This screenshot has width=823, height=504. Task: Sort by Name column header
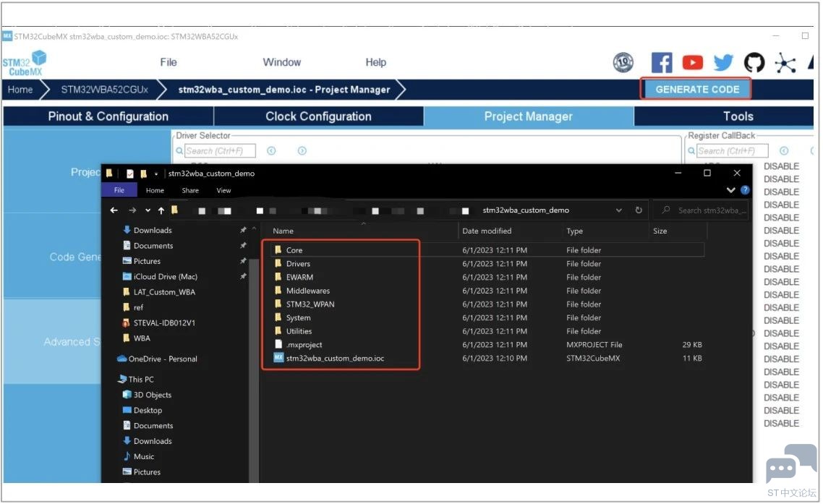click(283, 231)
